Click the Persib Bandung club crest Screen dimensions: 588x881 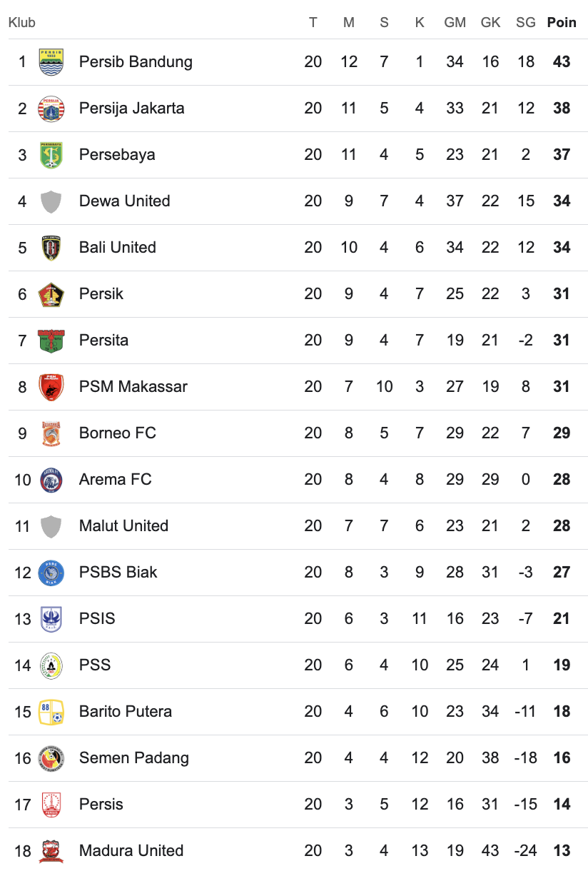51,62
